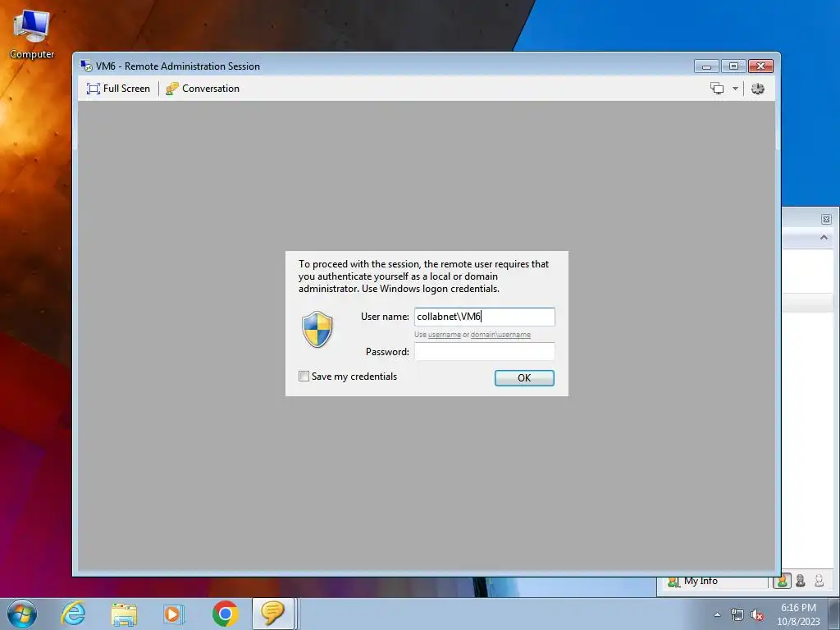Image resolution: width=840 pixels, height=630 pixels.
Task: Open Windows Explorer from the taskbar
Action: coord(124,614)
